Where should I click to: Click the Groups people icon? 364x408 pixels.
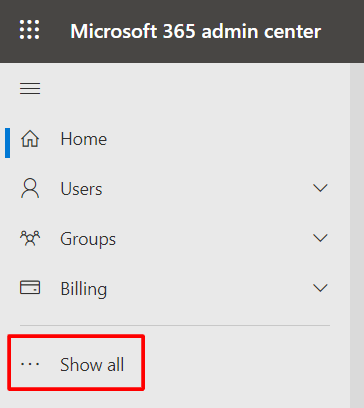(x=30, y=239)
